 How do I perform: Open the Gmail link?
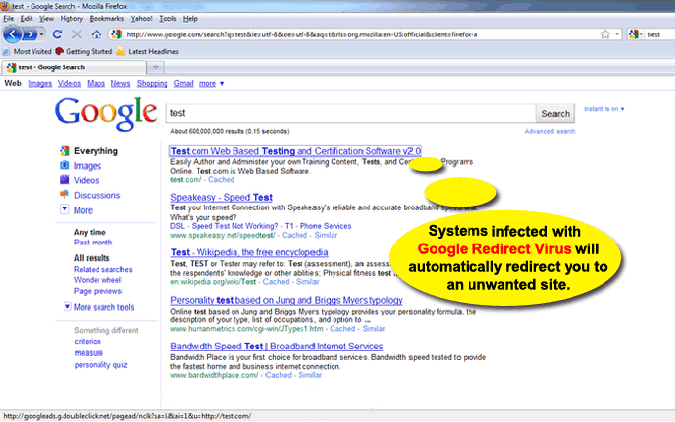pyautogui.click(x=183, y=84)
